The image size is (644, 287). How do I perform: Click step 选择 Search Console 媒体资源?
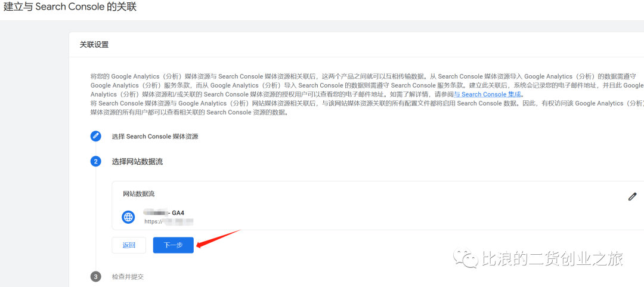click(x=155, y=137)
